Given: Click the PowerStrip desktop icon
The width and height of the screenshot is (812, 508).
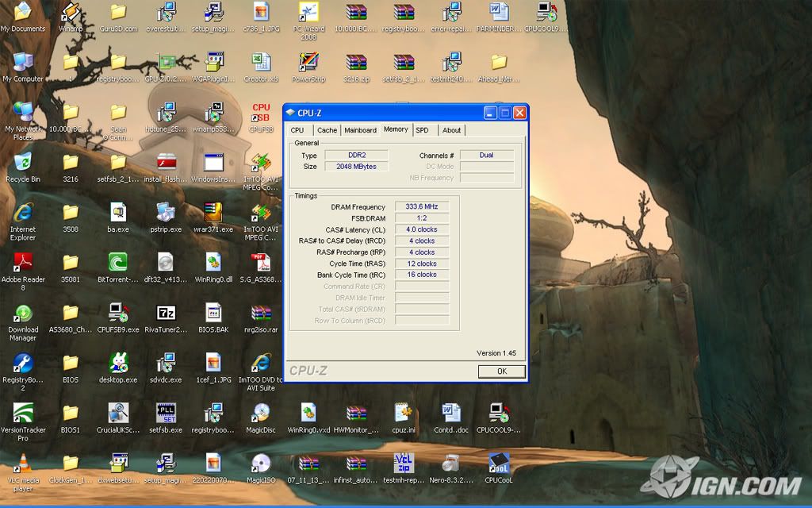Looking at the screenshot, I should [308, 62].
